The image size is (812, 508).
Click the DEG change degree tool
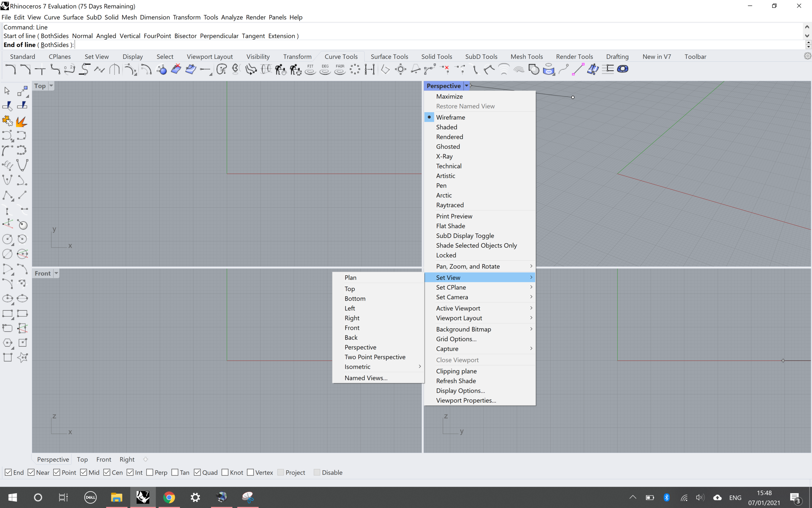[325, 69]
